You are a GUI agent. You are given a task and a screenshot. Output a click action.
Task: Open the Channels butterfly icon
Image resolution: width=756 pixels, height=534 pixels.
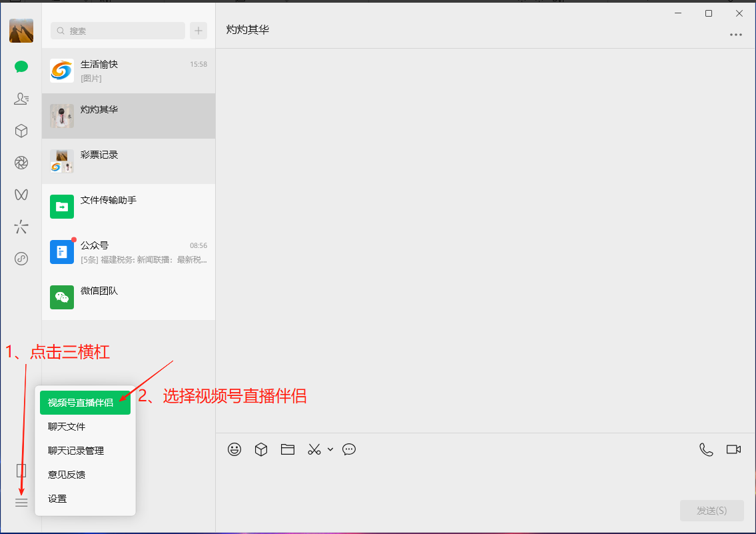[x=21, y=195]
